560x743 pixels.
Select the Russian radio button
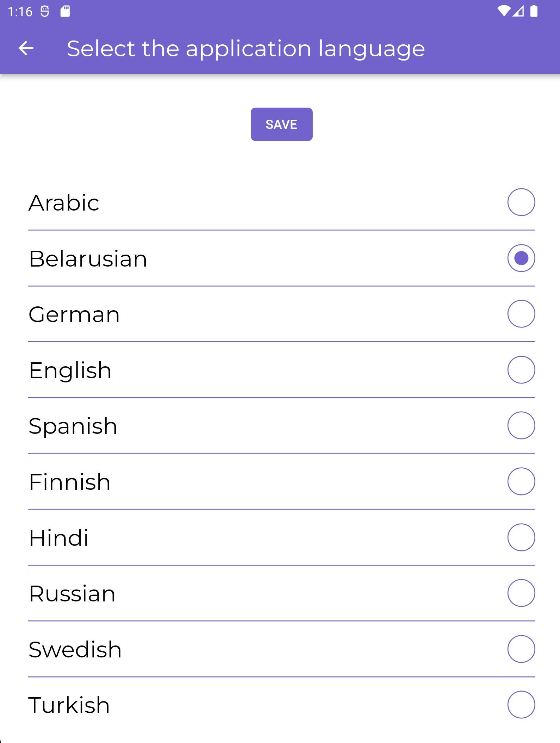(x=521, y=593)
